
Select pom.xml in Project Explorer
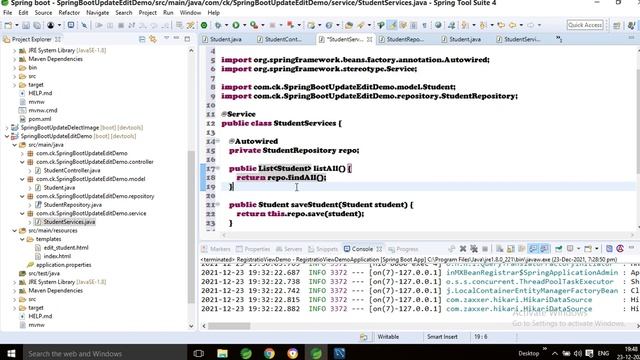coord(40,119)
